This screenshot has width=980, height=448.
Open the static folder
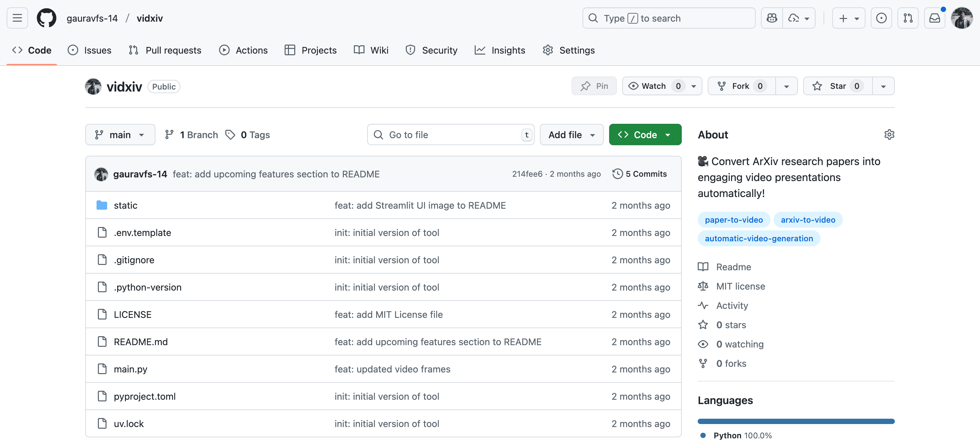[x=125, y=205]
